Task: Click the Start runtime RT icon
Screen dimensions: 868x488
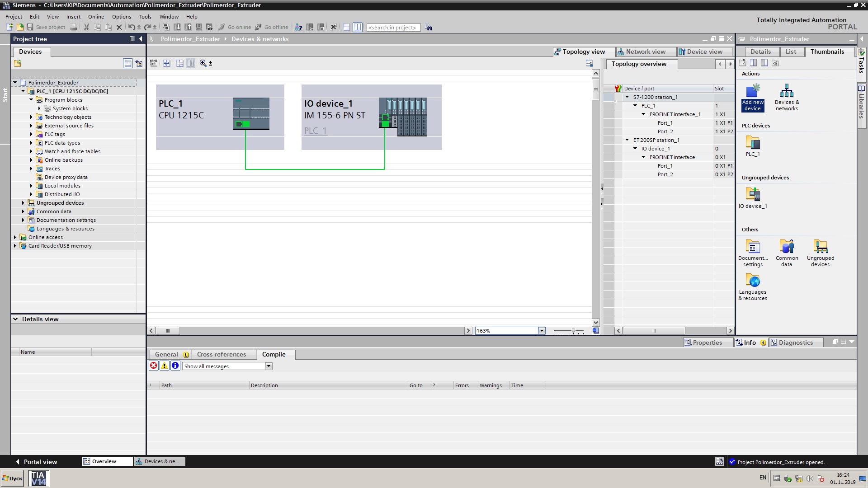Action: pyautogui.click(x=209, y=27)
